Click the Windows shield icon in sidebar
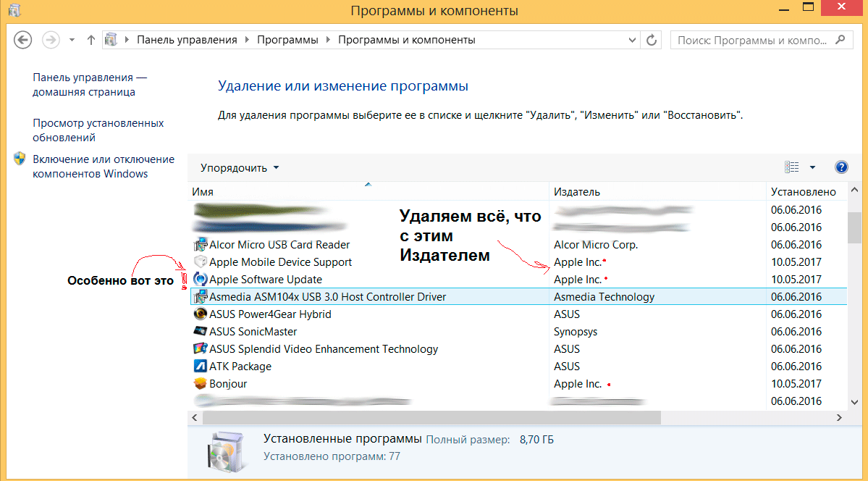 pyautogui.click(x=20, y=159)
